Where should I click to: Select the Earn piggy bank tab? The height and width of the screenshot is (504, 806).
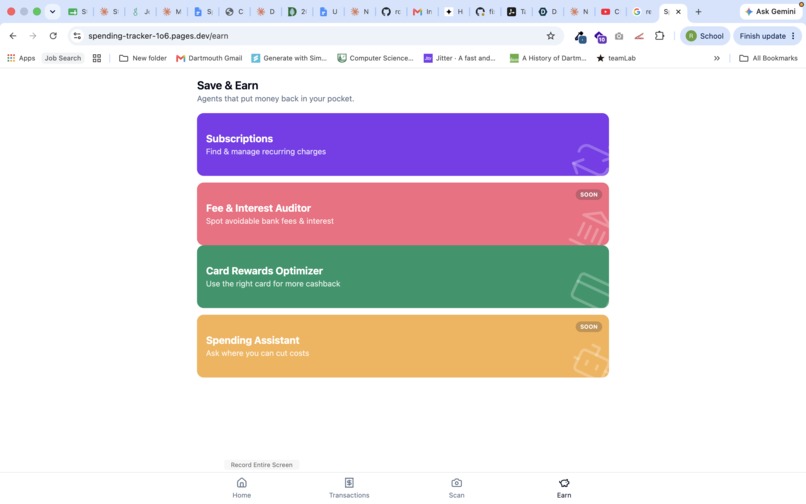[x=564, y=488]
